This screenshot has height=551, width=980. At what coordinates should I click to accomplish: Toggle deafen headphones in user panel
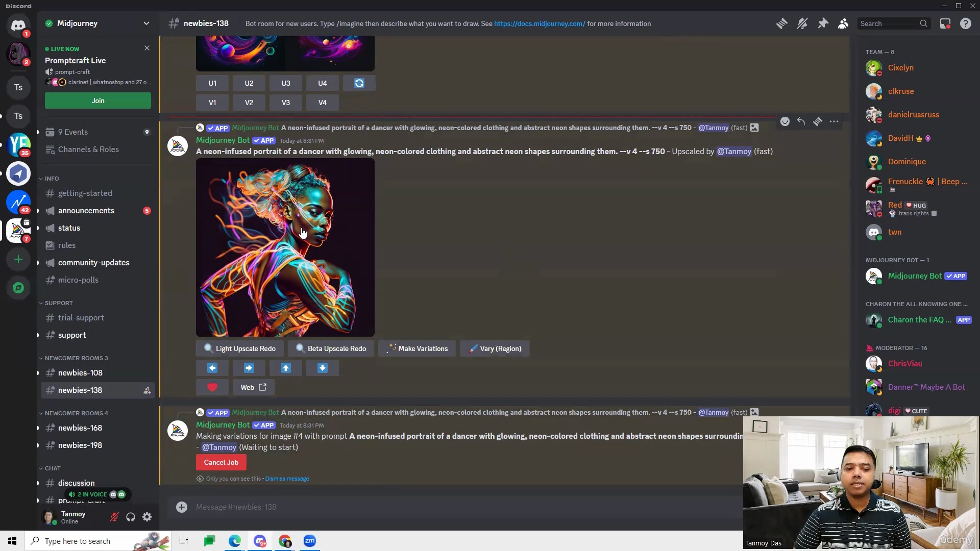(x=131, y=517)
